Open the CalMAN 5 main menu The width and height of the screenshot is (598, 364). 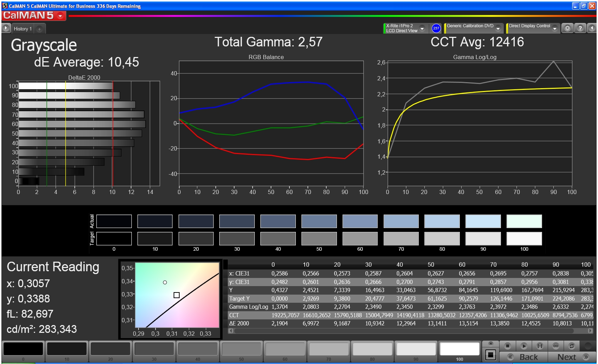point(34,16)
